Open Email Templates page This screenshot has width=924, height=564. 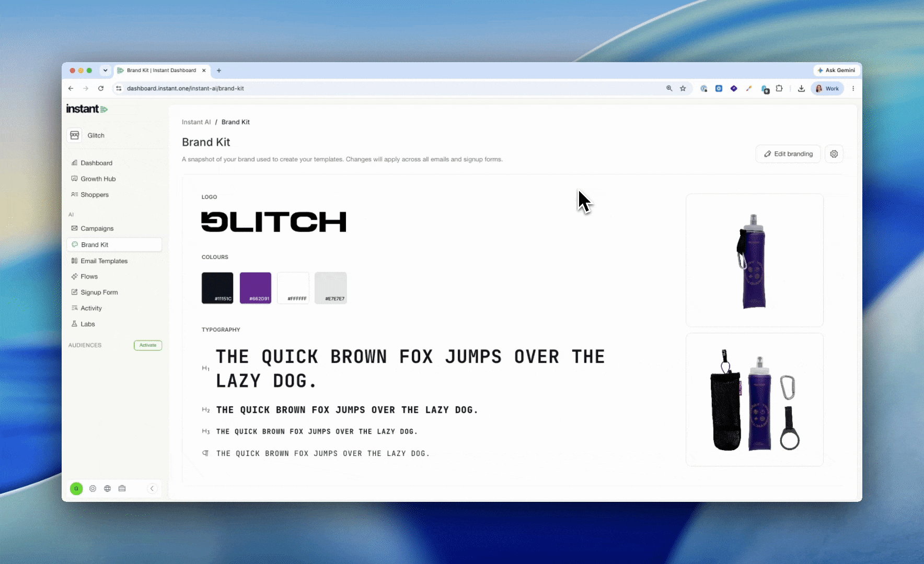[x=99, y=261]
